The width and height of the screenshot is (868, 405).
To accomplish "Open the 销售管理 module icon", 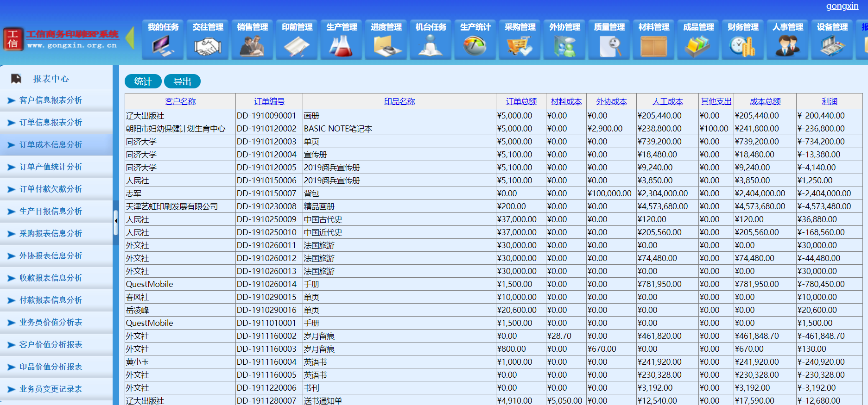I will [x=252, y=45].
